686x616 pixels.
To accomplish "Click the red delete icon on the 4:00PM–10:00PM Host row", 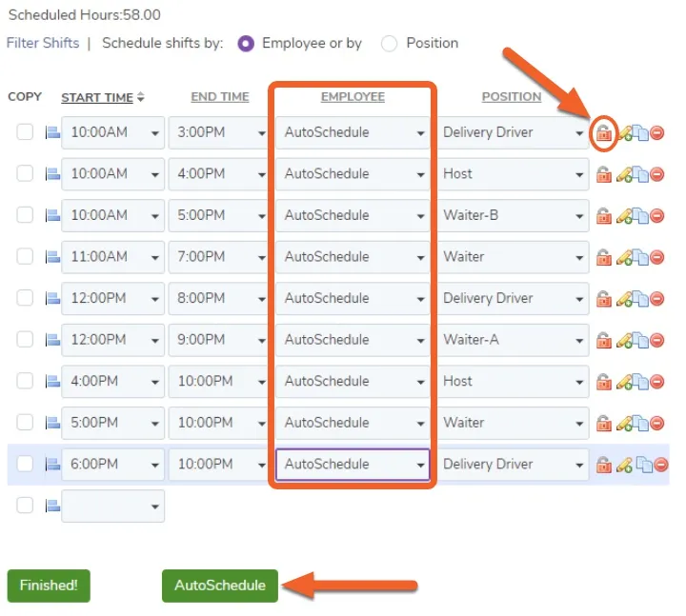I will pyautogui.click(x=657, y=382).
